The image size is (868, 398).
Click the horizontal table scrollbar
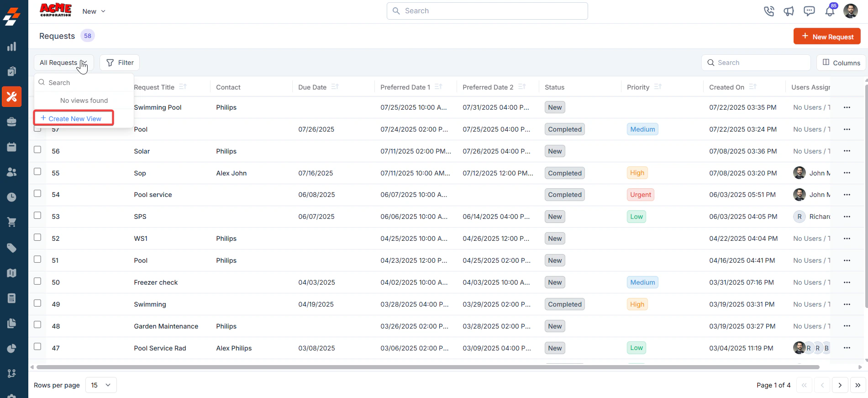coord(428,367)
